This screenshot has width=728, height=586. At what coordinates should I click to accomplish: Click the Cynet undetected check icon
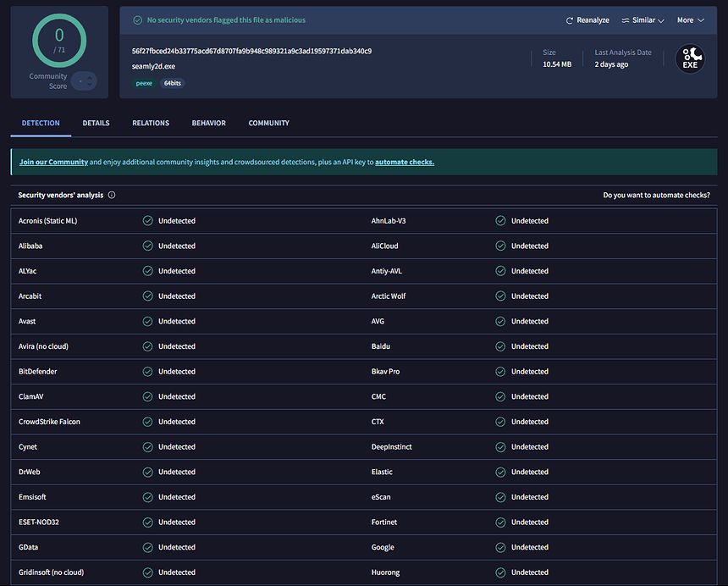tap(147, 446)
